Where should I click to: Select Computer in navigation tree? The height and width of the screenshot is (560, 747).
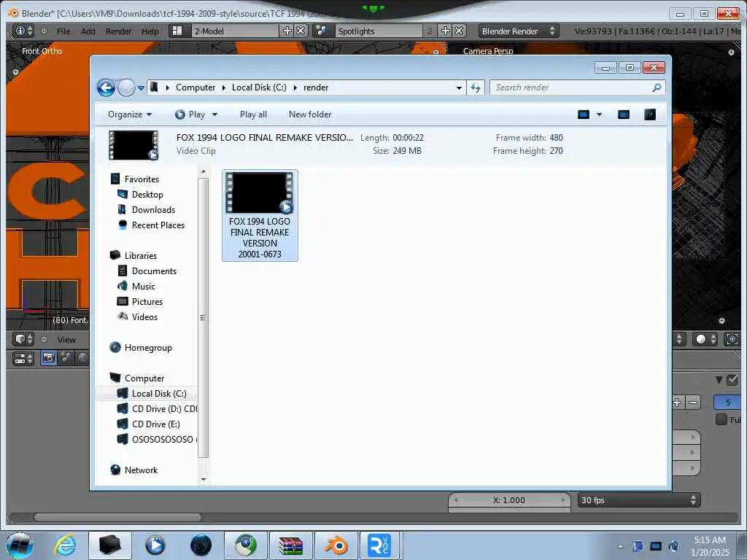pyautogui.click(x=144, y=378)
